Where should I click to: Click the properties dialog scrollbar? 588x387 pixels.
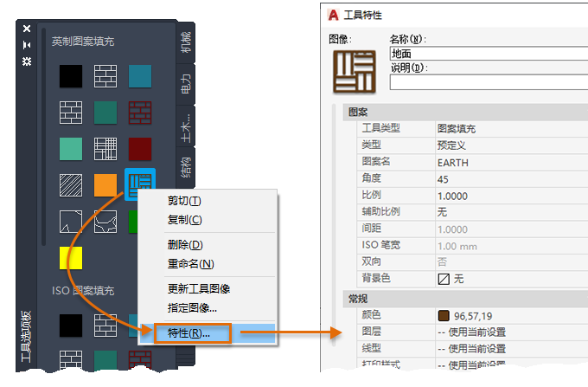[x=334, y=225]
